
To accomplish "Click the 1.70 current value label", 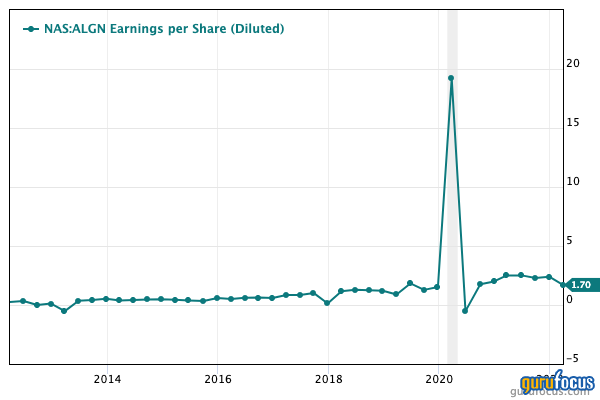I will (583, 285).
